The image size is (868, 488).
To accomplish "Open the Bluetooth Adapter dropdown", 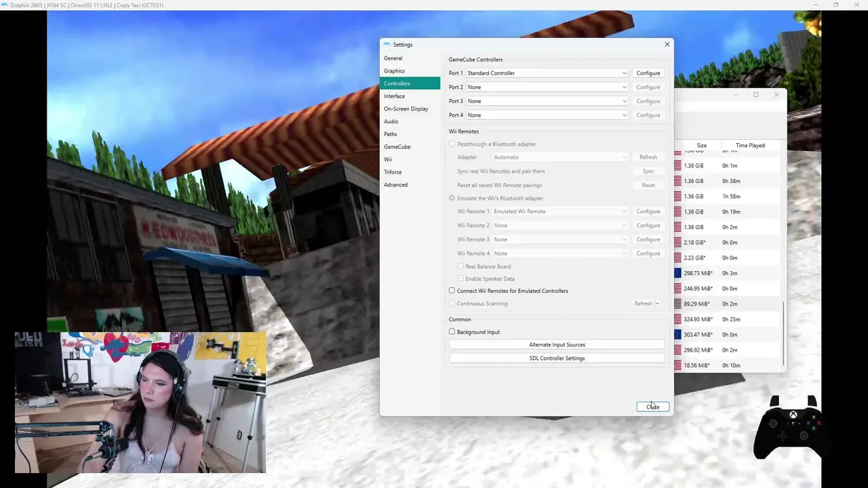I will tap(560, 157).
